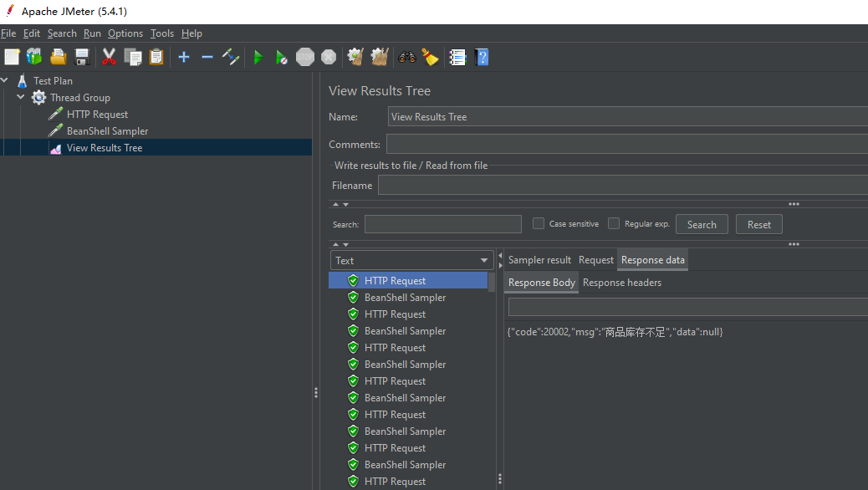Screen dimensions: 868x490
Task: Collapse the Thread Group tree node
Action: tap(21, 97)
